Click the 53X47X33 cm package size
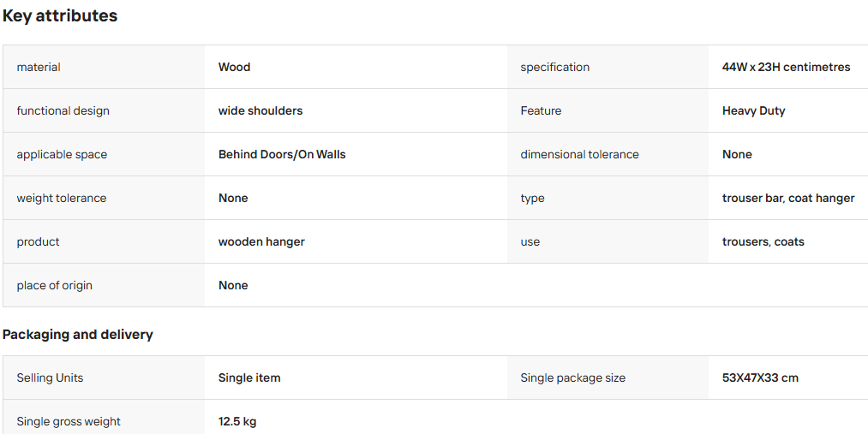 pos(760,378)
